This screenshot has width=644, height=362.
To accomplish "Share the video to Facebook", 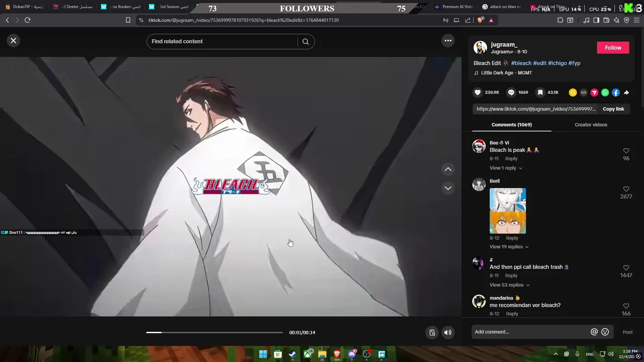I will 616,93.
